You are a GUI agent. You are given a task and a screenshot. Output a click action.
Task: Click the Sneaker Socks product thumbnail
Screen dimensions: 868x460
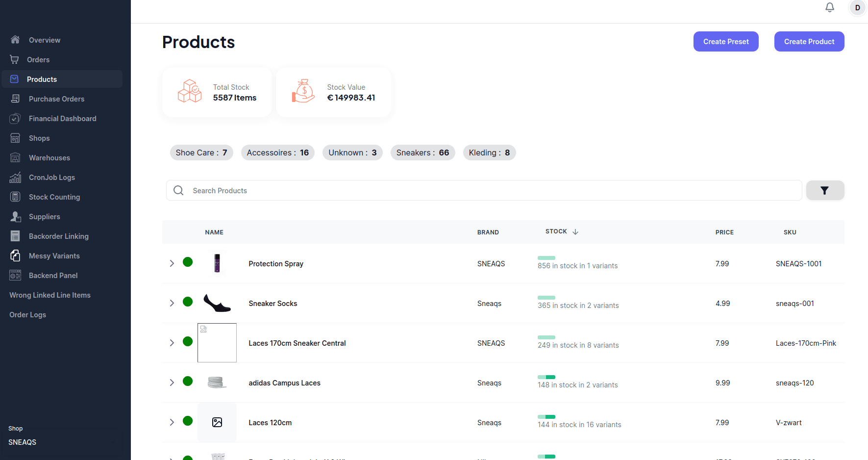(217, 303)
